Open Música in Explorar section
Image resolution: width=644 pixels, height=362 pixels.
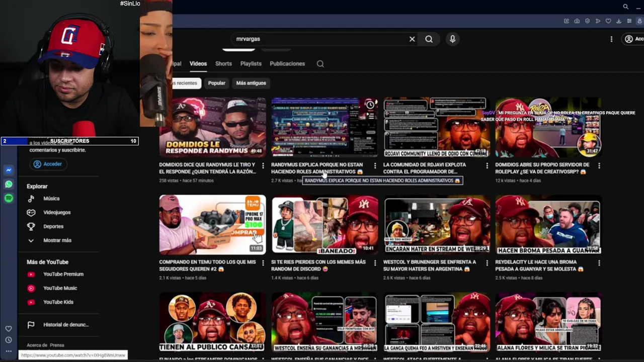click(51, 199)
